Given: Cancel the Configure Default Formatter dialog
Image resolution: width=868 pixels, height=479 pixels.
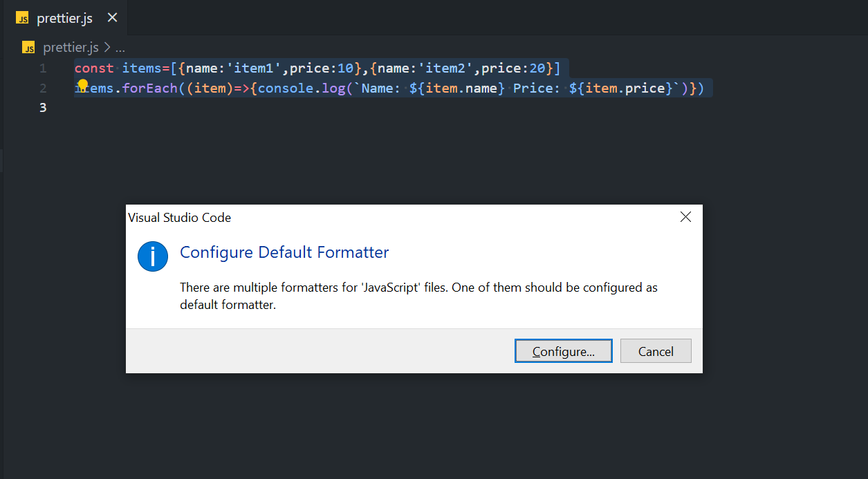Looking at the screenshot, I should (x=656, y=351).
